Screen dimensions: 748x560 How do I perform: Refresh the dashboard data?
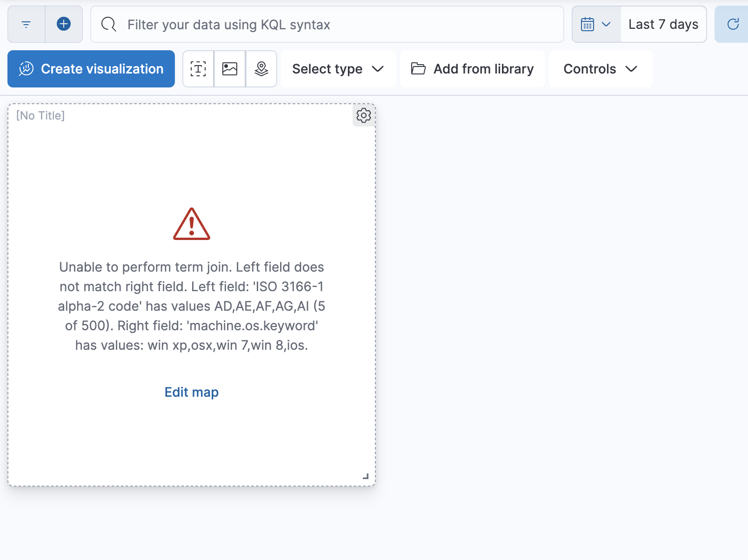coord(733,24)
